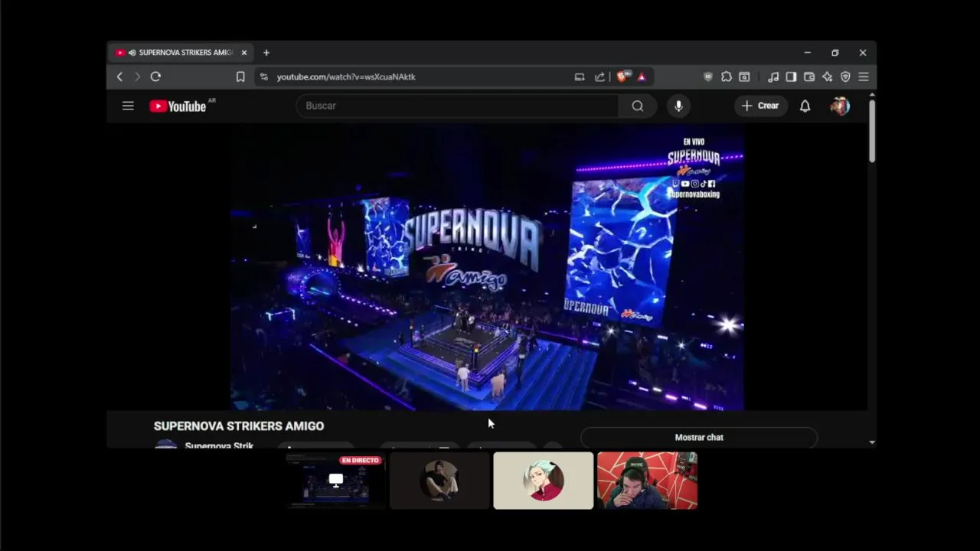Bookmark this page with the bookmark icon
Image resolution: width=980 pixels, height=551 pixels.
pos(240,77)
